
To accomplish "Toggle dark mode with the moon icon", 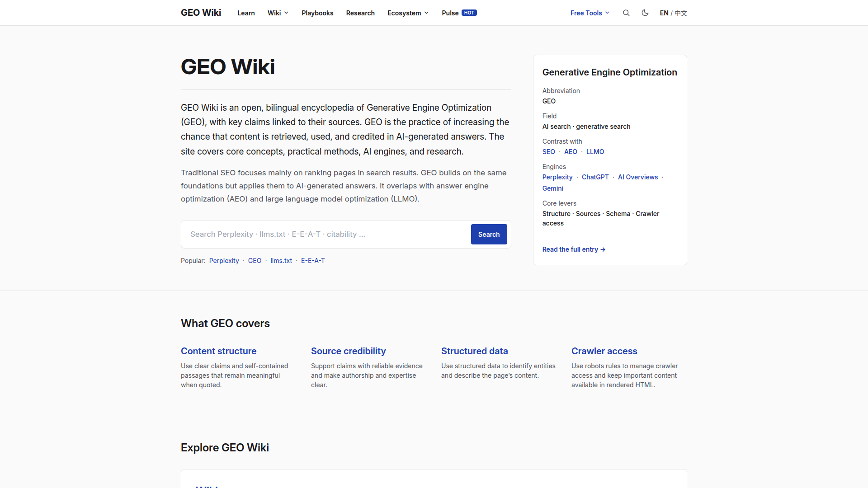I will [x=645, y=13].
